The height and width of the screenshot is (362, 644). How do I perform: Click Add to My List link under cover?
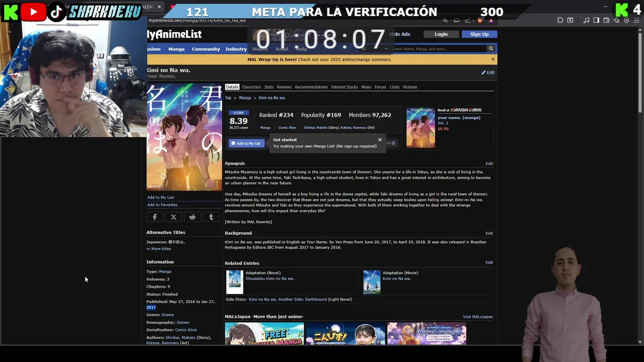tap(160, 197)
